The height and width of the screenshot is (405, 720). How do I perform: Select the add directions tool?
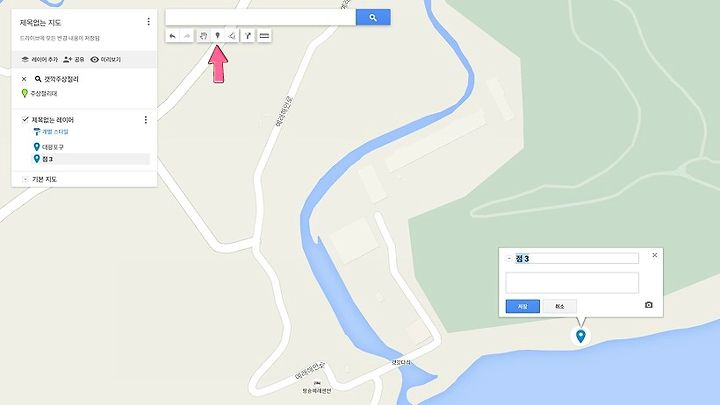tap(248, 36)
